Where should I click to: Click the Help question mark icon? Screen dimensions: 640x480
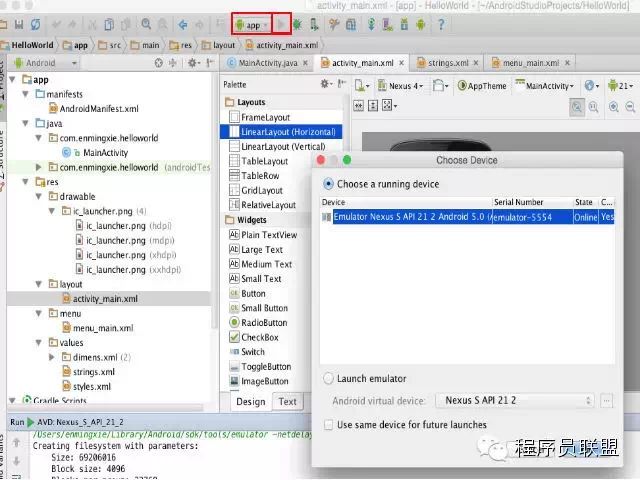click(441, 25)
